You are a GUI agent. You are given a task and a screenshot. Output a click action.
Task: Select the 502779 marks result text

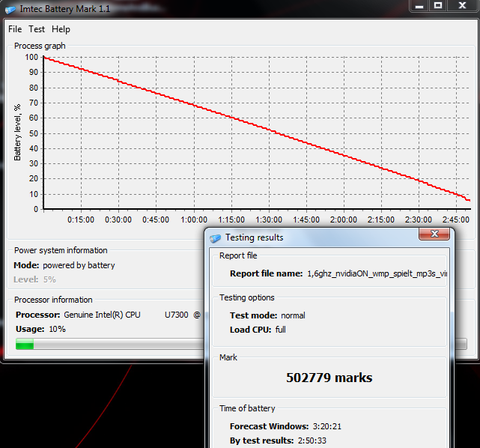(329, 378)
